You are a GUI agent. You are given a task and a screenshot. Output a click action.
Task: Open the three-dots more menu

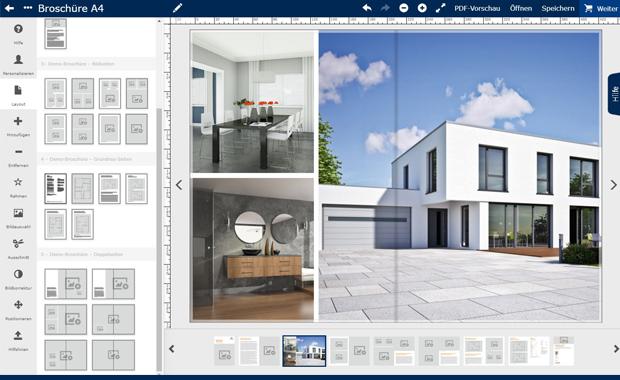coord(28,8)
